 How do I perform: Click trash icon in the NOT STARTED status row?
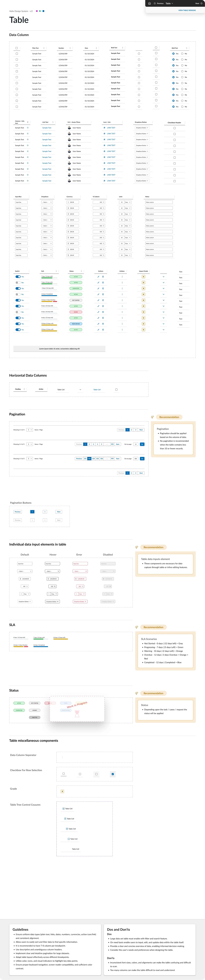coord(103,300)
